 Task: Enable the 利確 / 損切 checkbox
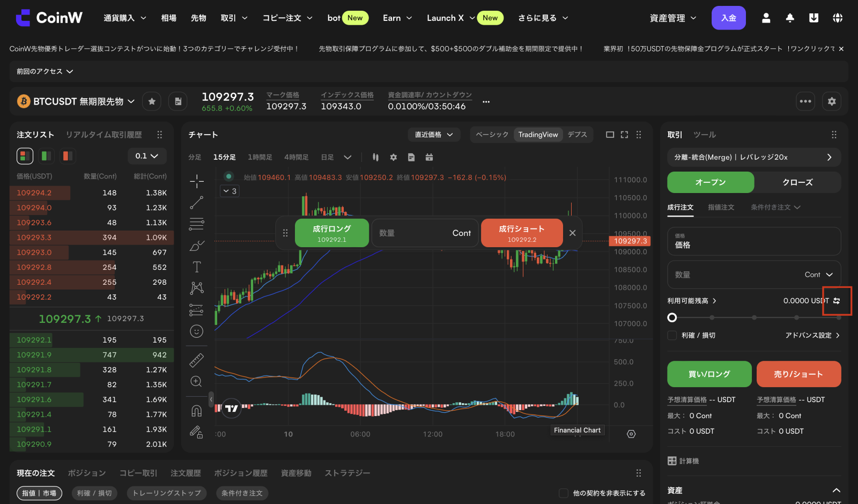[672, 335]
